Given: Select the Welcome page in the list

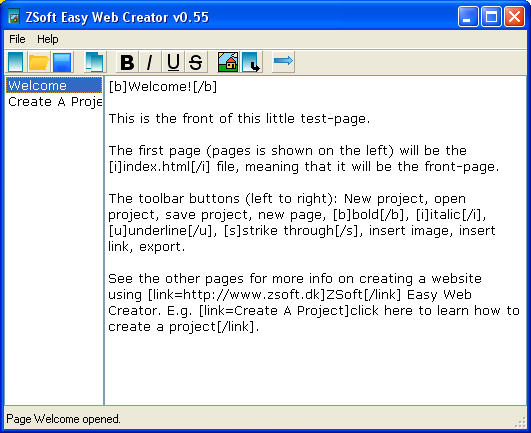Looking at the screenshot, I should tap(54, 85).
